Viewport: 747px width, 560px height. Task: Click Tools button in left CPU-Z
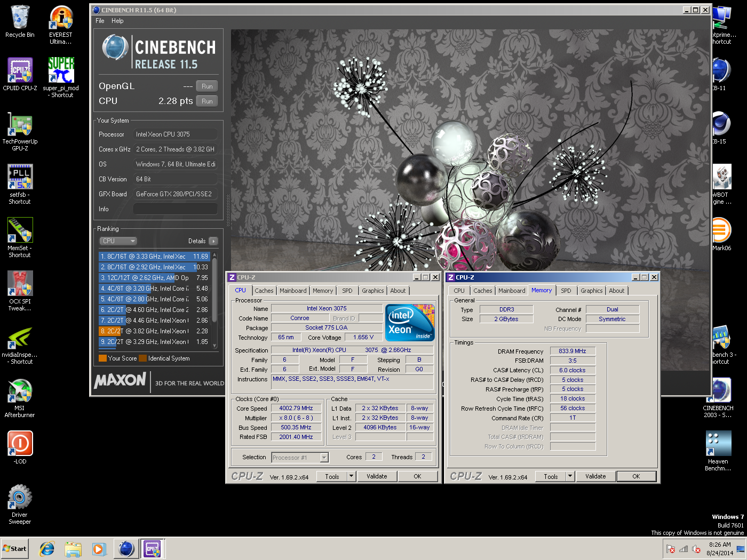[x=332, y=477]
